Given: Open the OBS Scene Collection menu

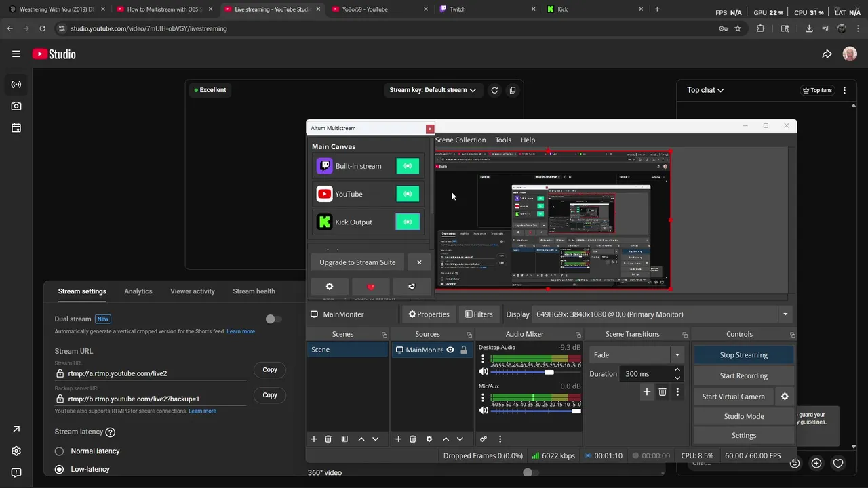Looking at the screenshot, I should point(460,140).
